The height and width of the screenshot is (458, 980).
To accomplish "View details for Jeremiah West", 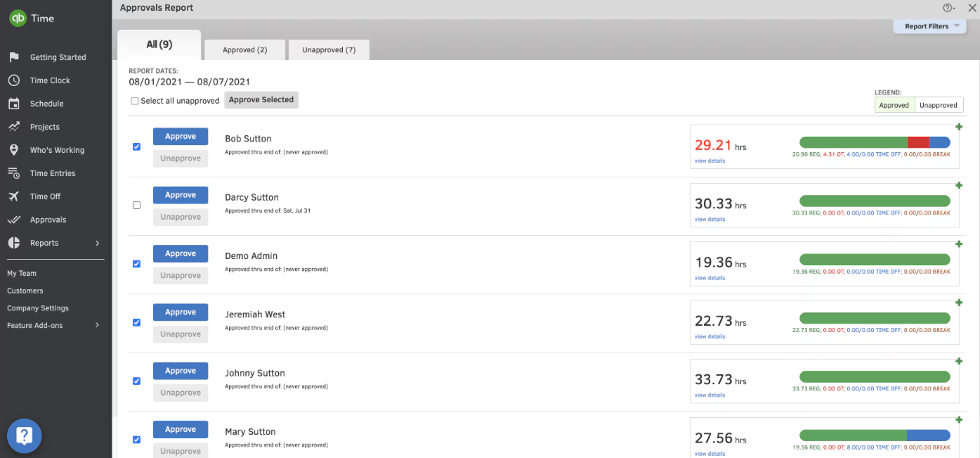I will [709, 336].
